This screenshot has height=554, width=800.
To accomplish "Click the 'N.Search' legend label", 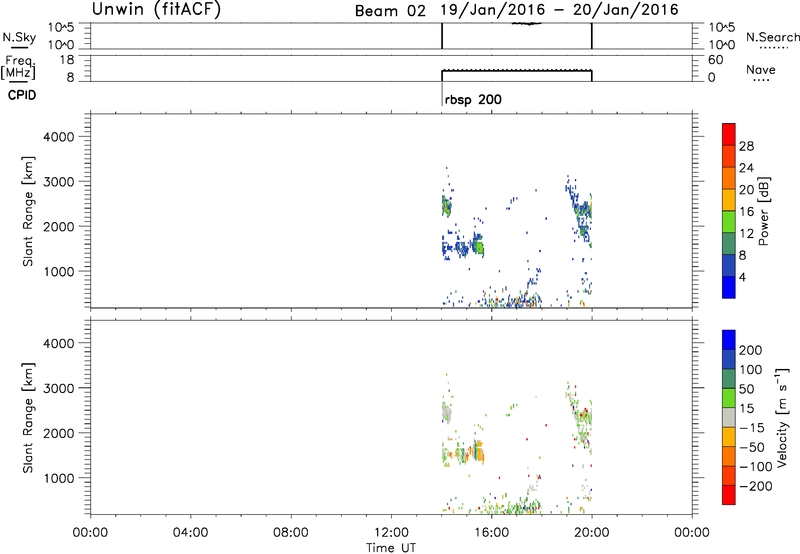I will pos(772,37).
